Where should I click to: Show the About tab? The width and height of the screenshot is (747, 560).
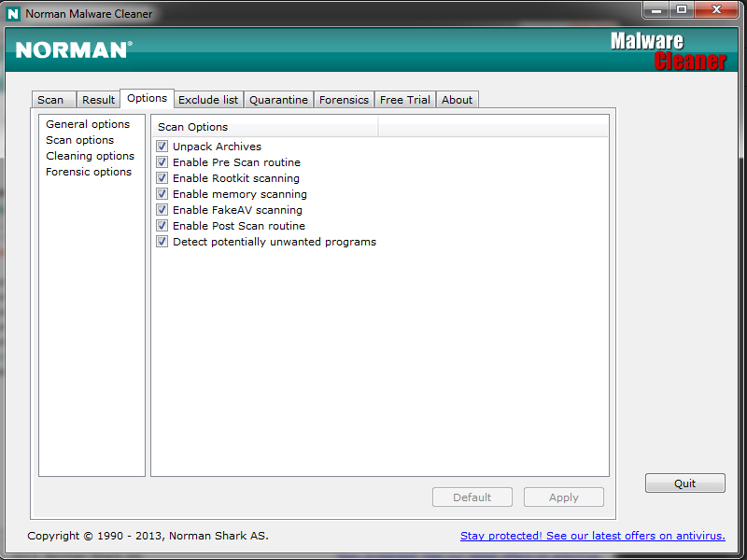click(x=458, y=100)
